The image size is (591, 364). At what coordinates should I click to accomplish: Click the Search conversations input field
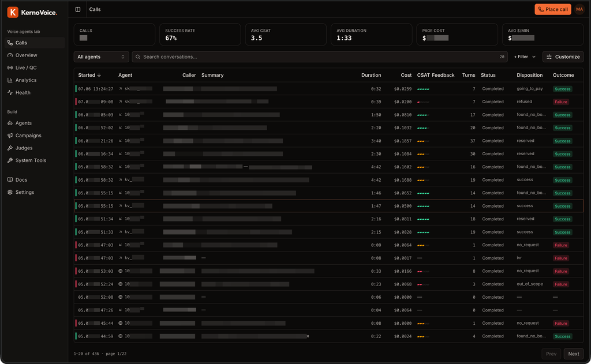click(320, 57)
